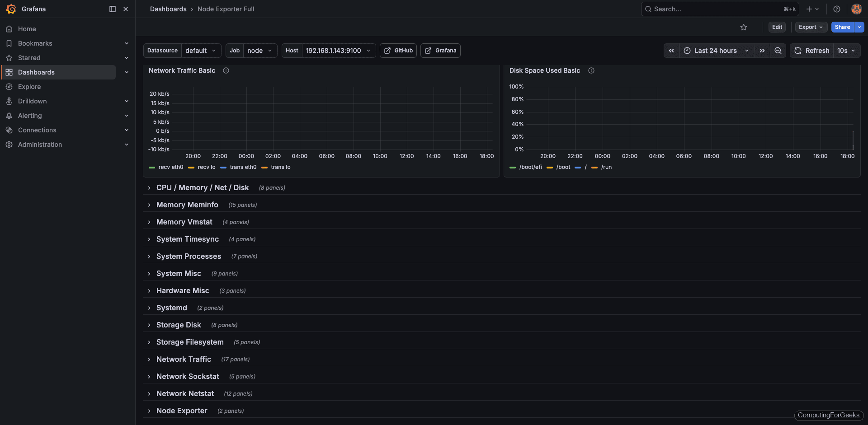Open the help icon near the profile avatar

point(836,9)
